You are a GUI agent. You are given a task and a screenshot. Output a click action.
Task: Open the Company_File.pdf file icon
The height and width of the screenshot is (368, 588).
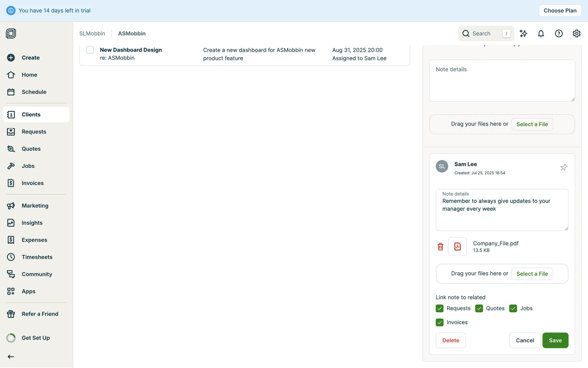tap(457, 247)
